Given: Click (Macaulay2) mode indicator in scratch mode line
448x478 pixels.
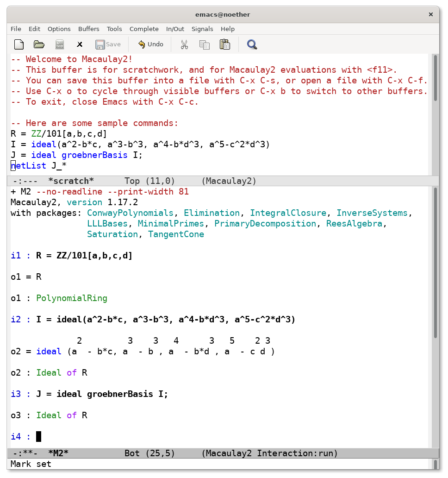Looking at the screenshot, I should [229, 181].
